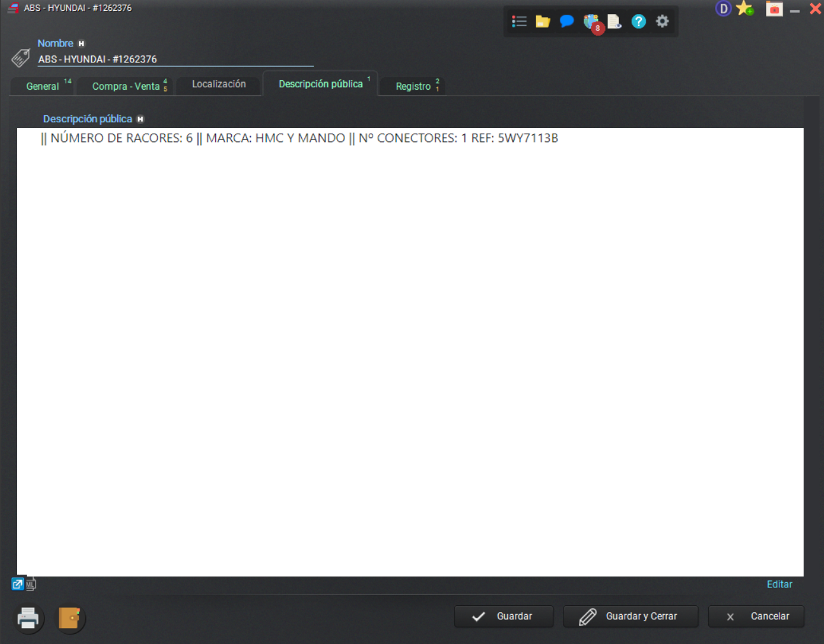Image resolution: width=824 pixels, height=644 pixels.
Task: Go to the Registro tab
Action: [x=413, y=87]
